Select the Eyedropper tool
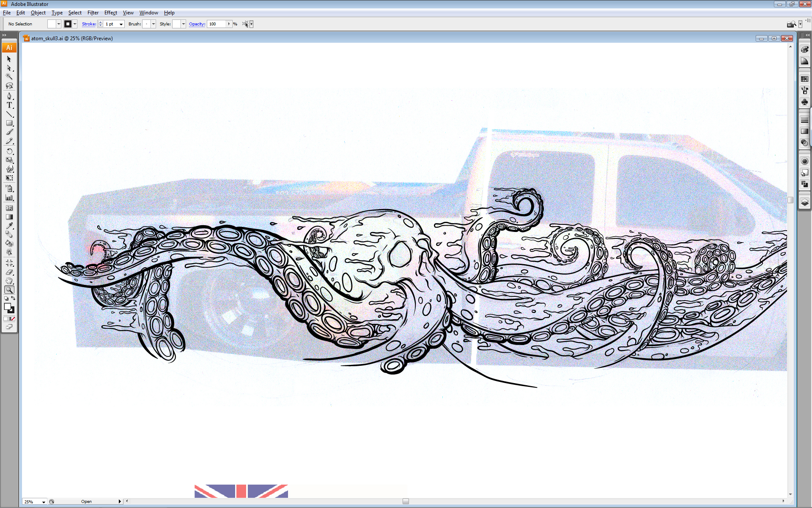812x508 pixels. pyautogui.click(x=9, y=226)
